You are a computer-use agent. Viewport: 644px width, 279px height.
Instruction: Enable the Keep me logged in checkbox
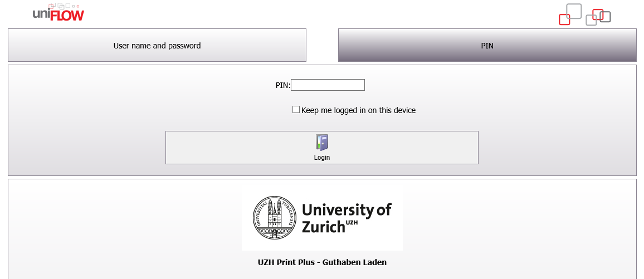296,110
